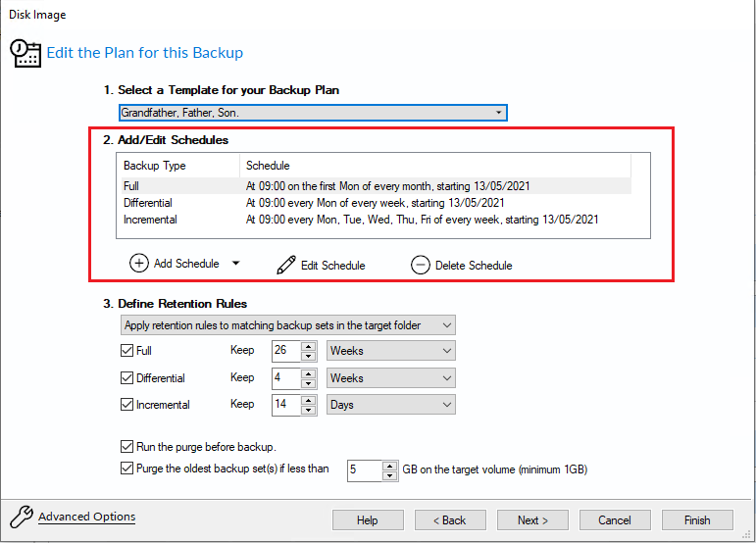Screen dimensions: 756x543
Task: Open the Advanced Options link
Action: 86,517
